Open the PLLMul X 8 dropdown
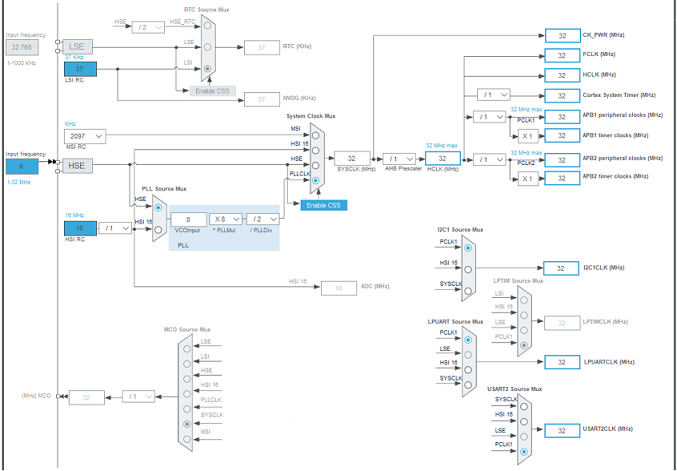 tap(226, 219)
